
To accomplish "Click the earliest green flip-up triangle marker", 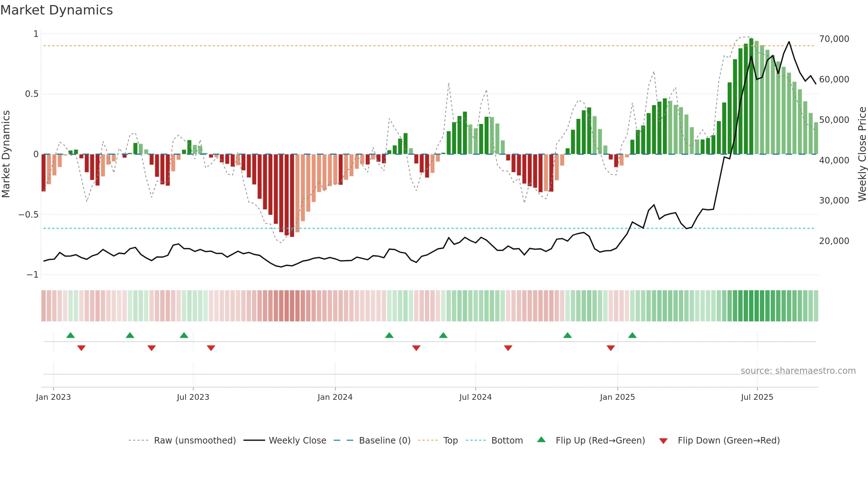I will click(71, 335).
